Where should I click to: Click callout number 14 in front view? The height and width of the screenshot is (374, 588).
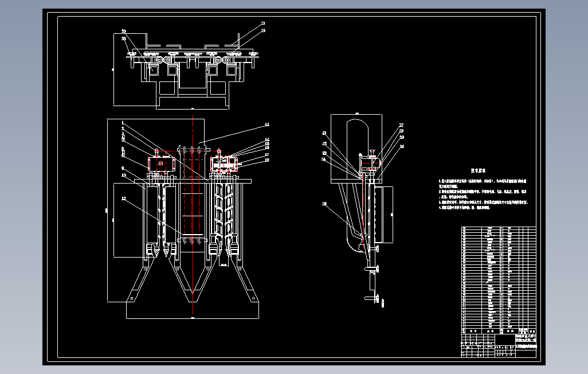267,139
